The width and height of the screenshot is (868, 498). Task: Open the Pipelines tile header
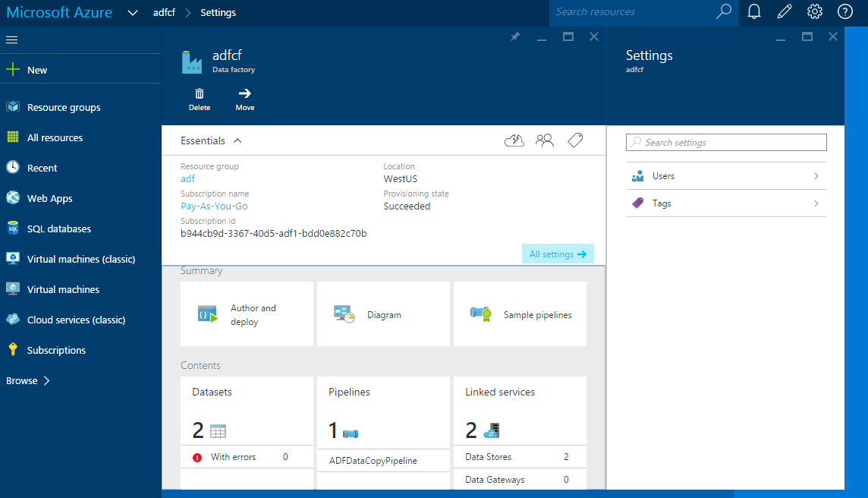(x=349, y=392)
